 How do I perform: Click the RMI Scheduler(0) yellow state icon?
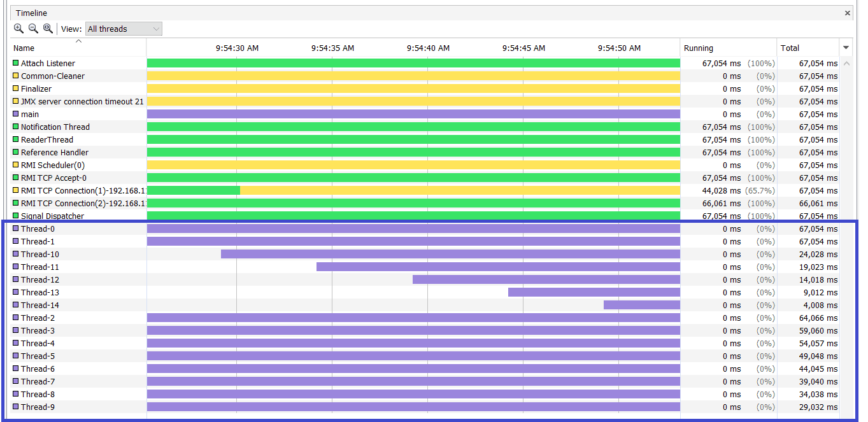click(x=16, y=165)
